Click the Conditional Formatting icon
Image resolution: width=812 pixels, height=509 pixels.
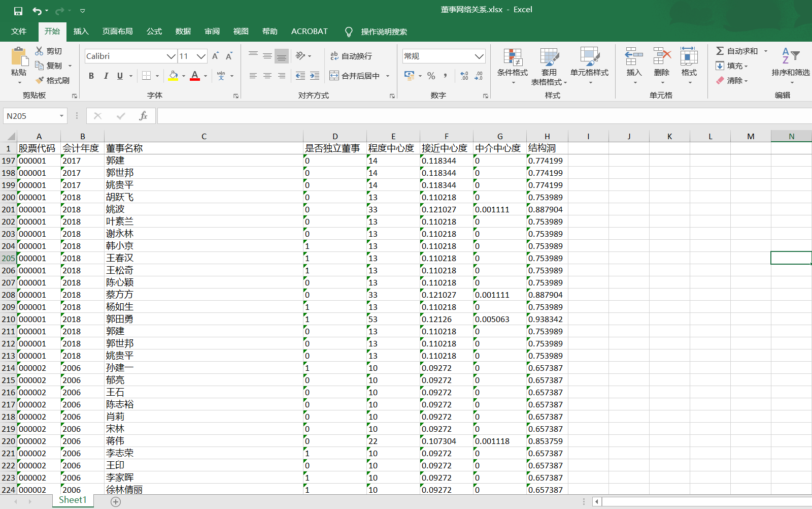(x=512, y=57)
